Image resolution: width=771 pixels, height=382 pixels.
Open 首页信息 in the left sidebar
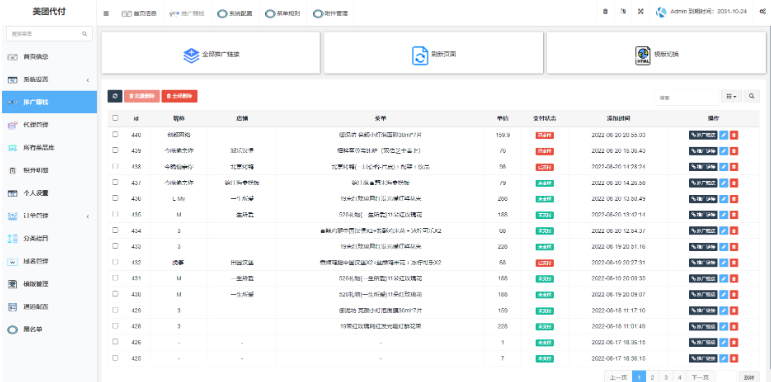[49, 57]
